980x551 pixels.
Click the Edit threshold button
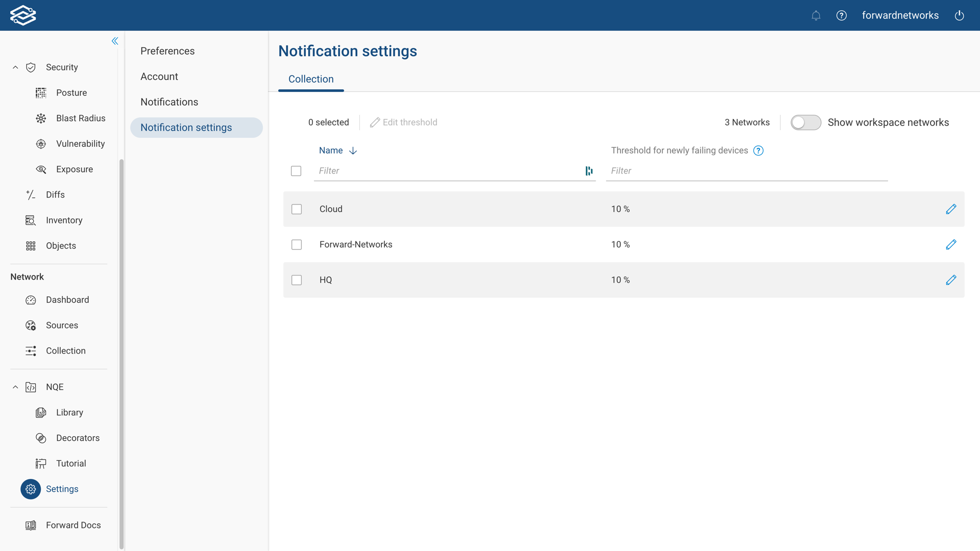(x=404, y=122)
